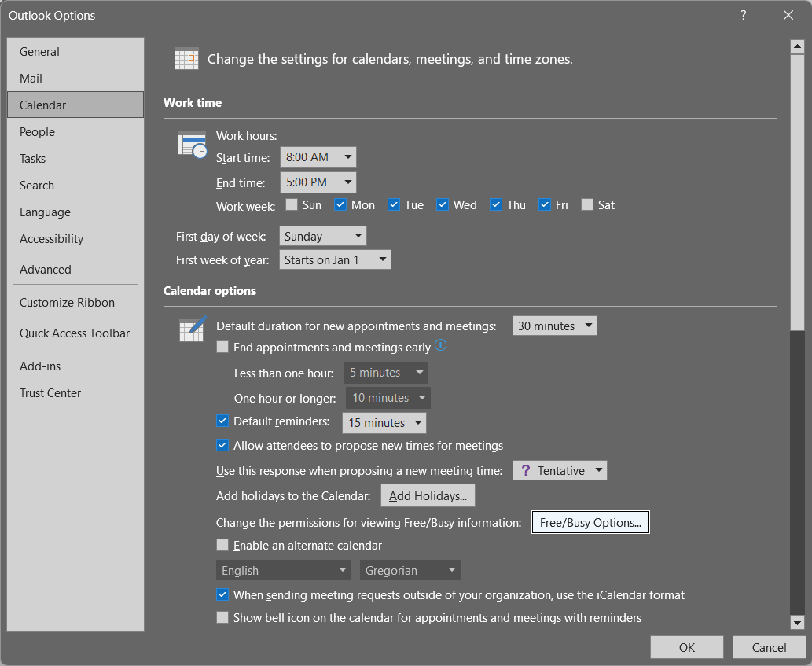This screenshot has width=812, height=666.
Task: Open First week of year dropdown
Action: pyautogui.click(x=335, y=259)
